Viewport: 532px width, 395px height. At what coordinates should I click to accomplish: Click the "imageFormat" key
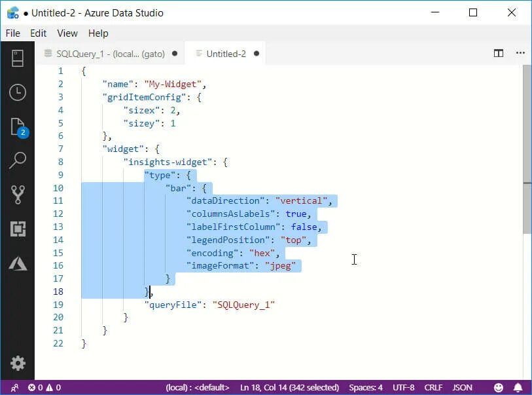pyautogui.click(x=221, y=265)
